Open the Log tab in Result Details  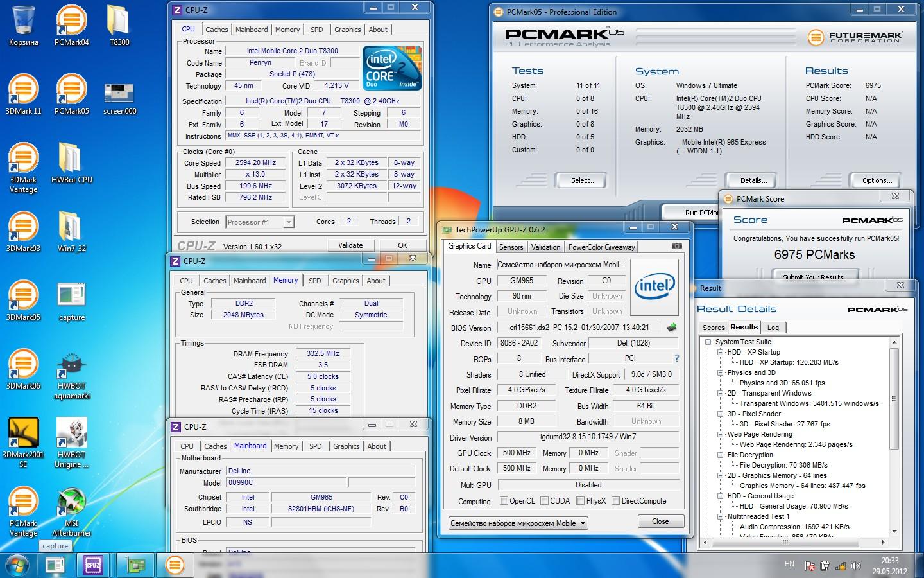(x=773, y=328)
